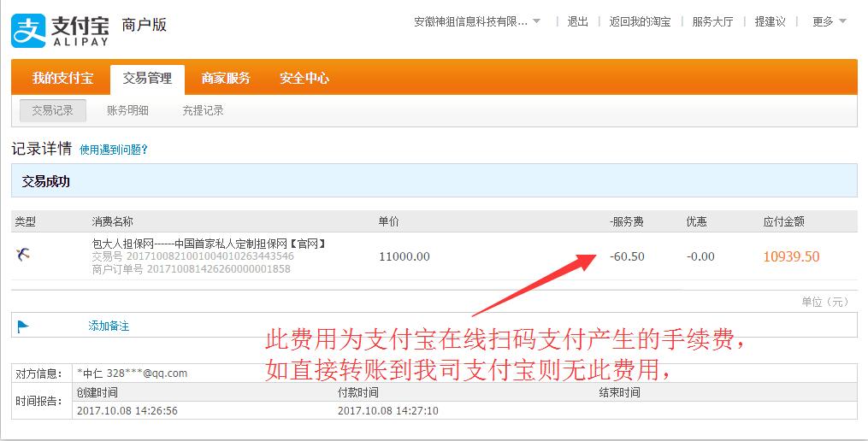Click the 使用遇到问题? help link
This screenshot has width=868, height=441.
tap(114, 150)
